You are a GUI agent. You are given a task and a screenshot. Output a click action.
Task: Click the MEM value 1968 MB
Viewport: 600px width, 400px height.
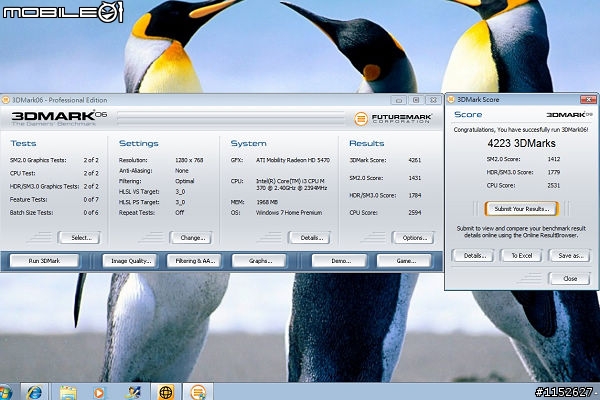tap(267, 202)
